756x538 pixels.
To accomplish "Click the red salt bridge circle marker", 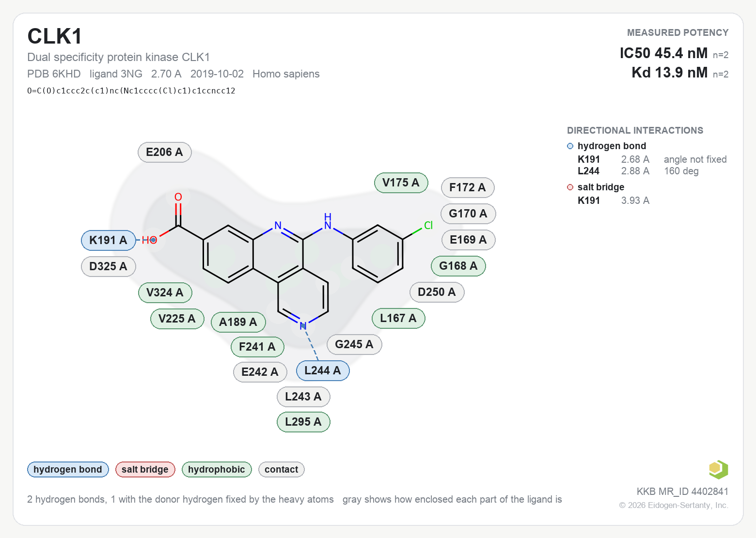I will tap(570, 187).
